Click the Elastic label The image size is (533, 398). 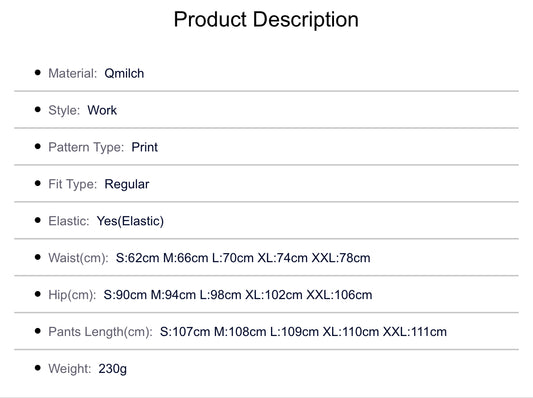69,221
